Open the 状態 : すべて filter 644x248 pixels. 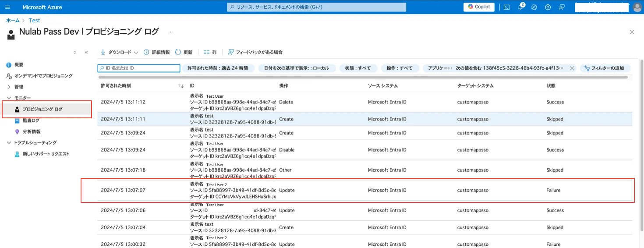(358, 68)
